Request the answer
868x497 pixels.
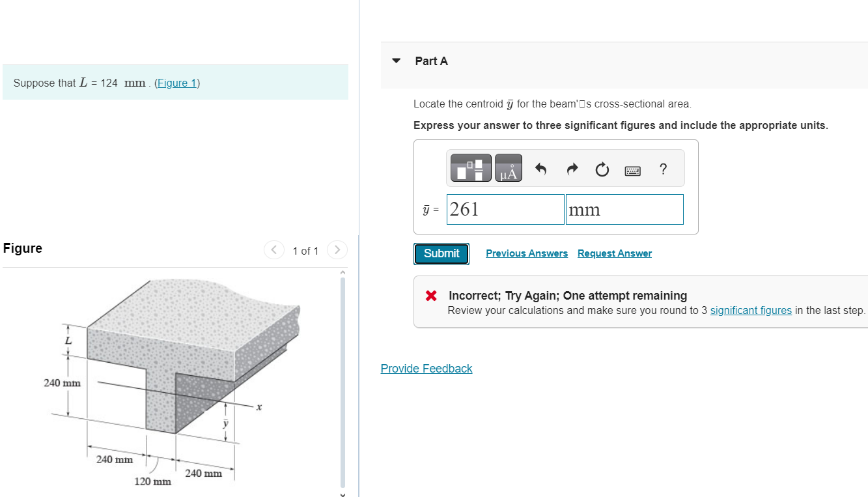(614, 253)
